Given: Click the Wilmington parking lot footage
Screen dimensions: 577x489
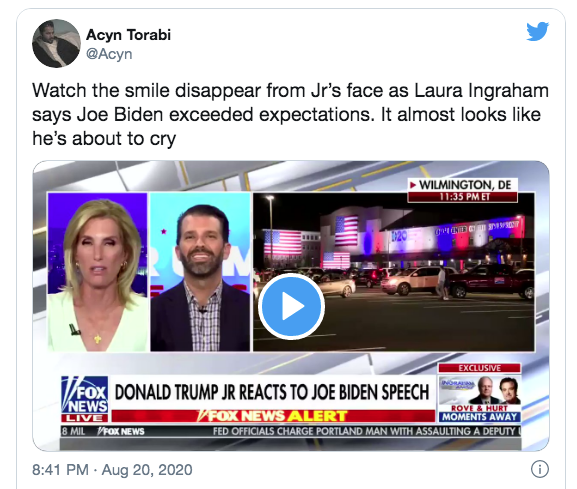Looking at the screenshot, I should pyautogui.click(x=394, y=272).
